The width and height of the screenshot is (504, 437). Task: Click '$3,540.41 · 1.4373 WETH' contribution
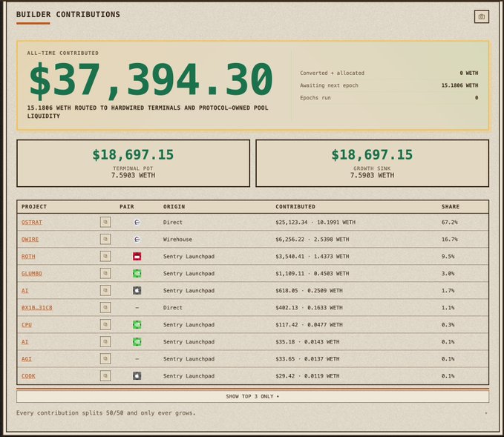pos(312,256)
